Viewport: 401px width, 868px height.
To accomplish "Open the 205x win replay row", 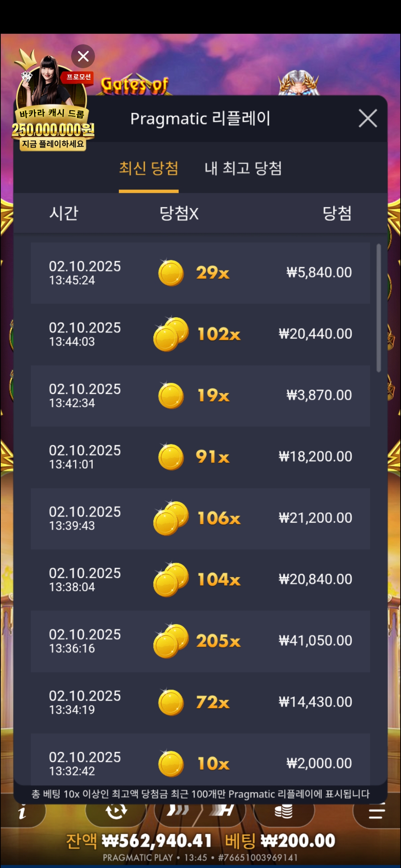I will pyautogui.click(x=200, y=641).
